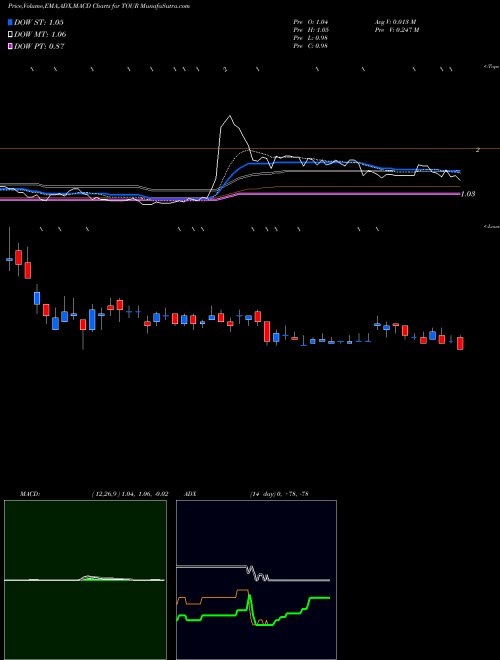
Task: Click the 'Pre H: 1.05' value
Action: tap(311, 30)
